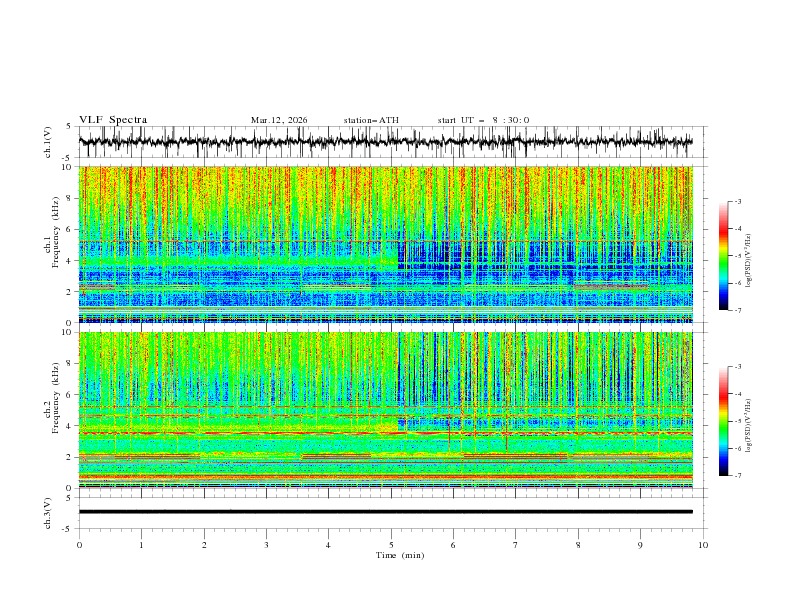This screenshot has height=612, width=792.
Task: Click the ch.2 "Frequency (kHz)" axis label
Action: (x=55, y=397)
